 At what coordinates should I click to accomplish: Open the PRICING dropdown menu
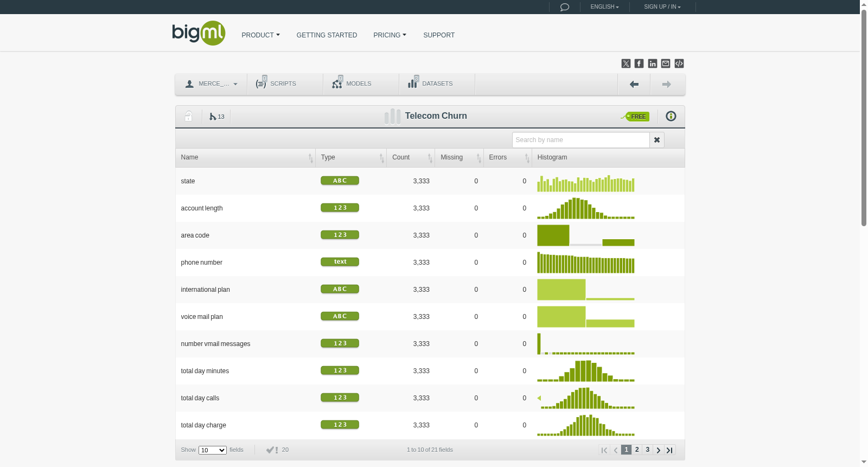tap(390, 35)
